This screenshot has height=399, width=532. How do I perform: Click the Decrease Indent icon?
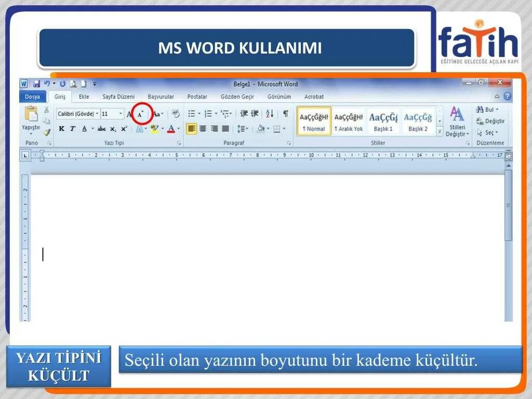(x=244, y=114)
